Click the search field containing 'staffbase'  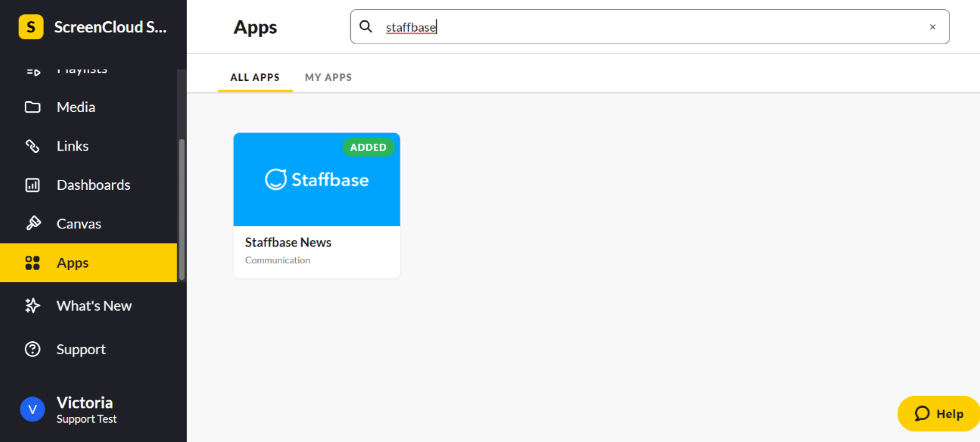(x=650, y=27)
